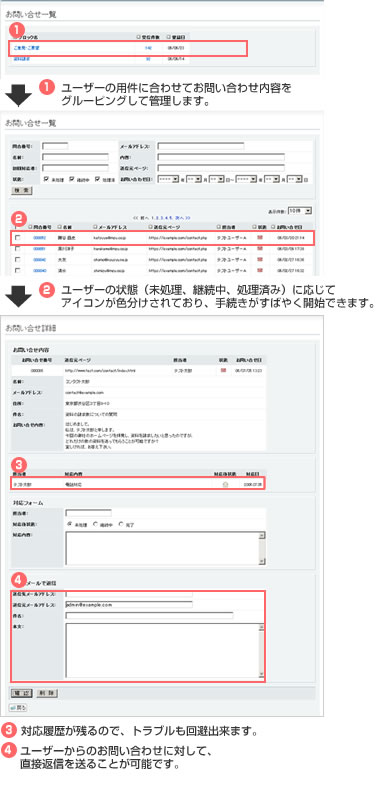Viewport: 380px width, 790px height.
Task: Open the end year dropdown of お問い合わせ日
Action: point(246,179)
